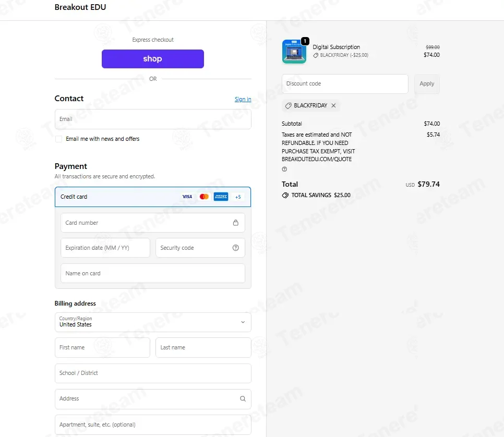This screenshot has height=437, width=504.
Task: Focus the School / District field
Action: 153,373
